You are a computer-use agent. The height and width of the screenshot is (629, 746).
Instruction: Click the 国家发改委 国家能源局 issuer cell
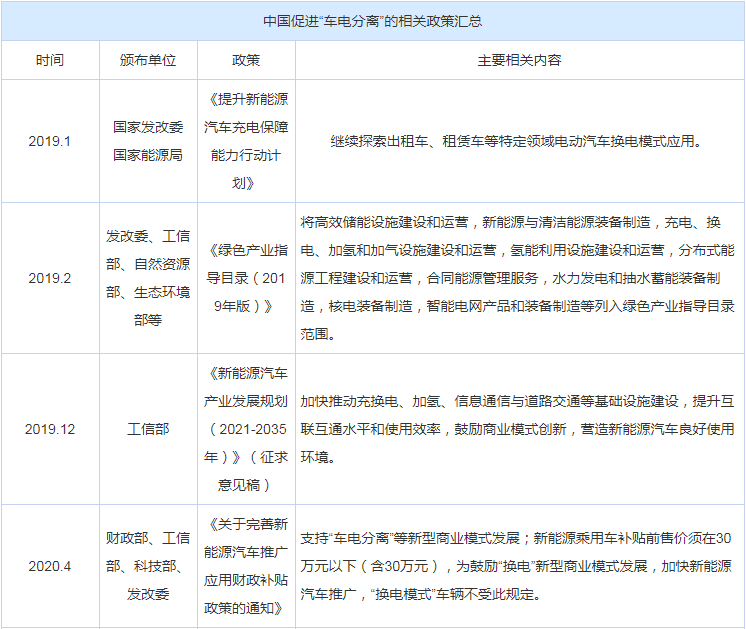tap(148, 141)
